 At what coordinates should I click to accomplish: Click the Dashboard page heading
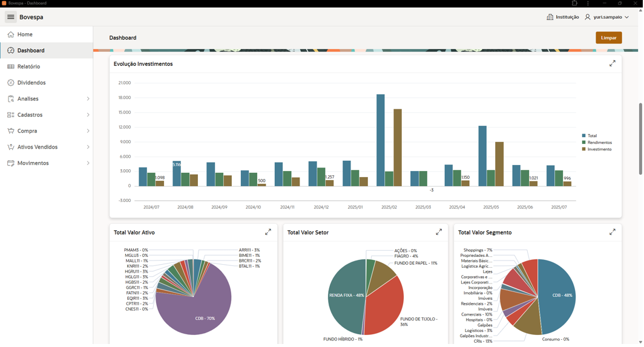point(123,37)
